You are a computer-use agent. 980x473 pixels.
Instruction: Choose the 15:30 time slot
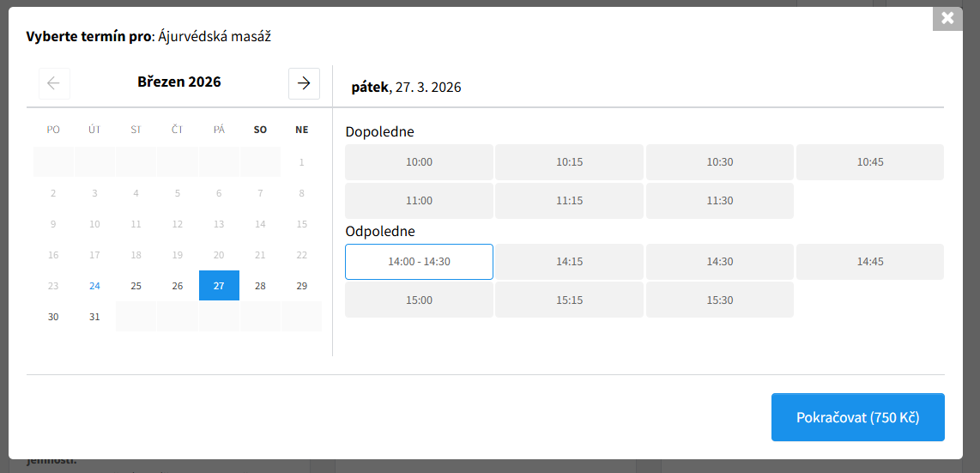click(x=719, y=300)
